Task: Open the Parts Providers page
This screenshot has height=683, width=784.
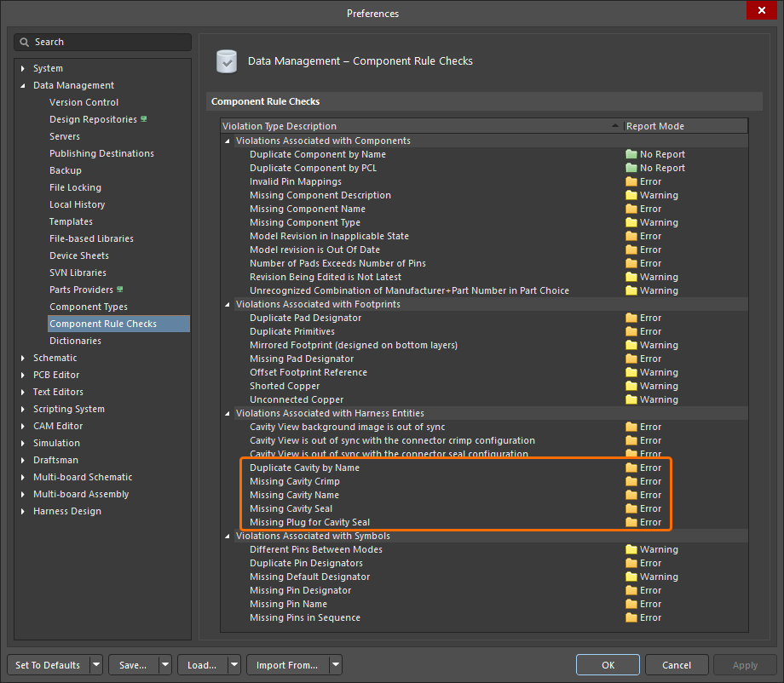Action: pyautogui.click(x=81, y=290)
